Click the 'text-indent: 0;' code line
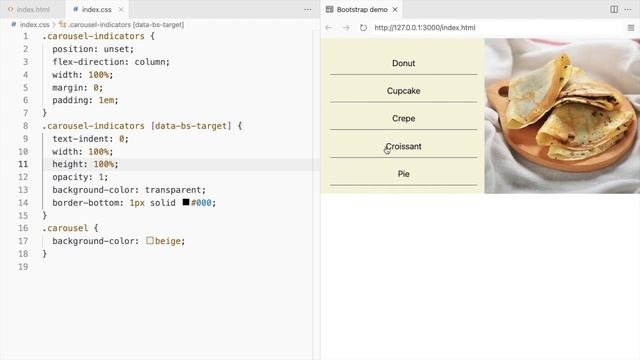The height and width of the screenshot is (360, 640). coord(90,139)
